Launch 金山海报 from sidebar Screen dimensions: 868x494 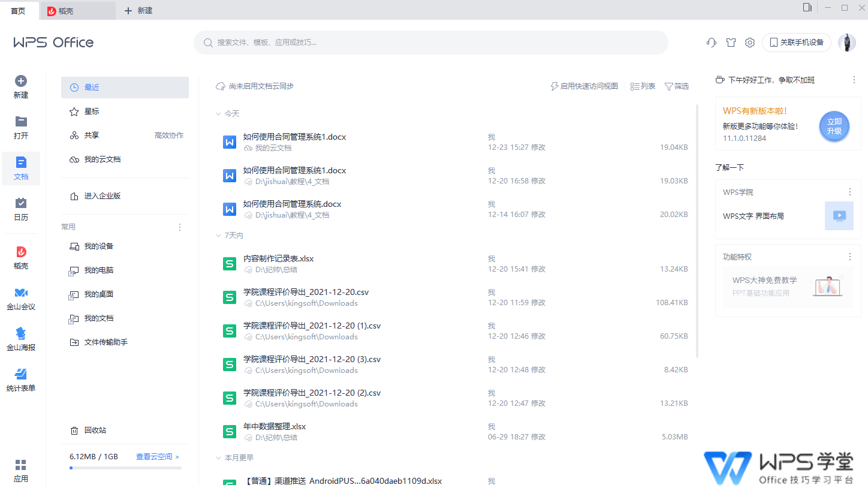(21, 333)
